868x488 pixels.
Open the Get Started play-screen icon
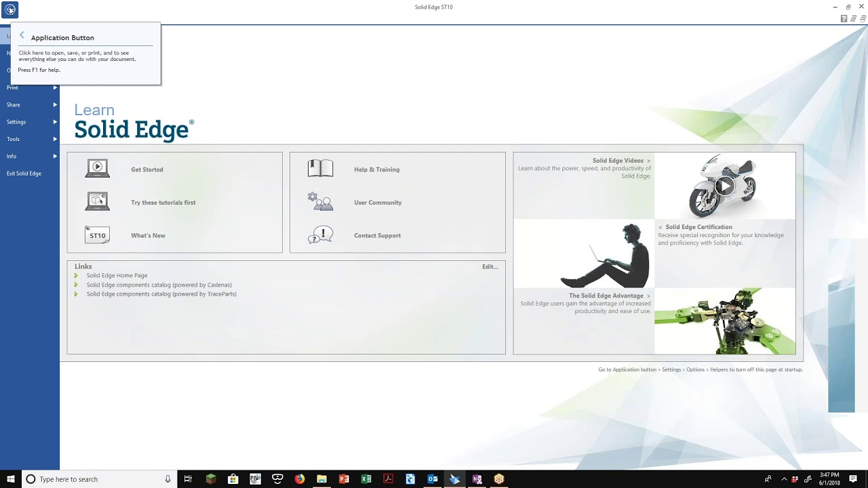[97, 168]
